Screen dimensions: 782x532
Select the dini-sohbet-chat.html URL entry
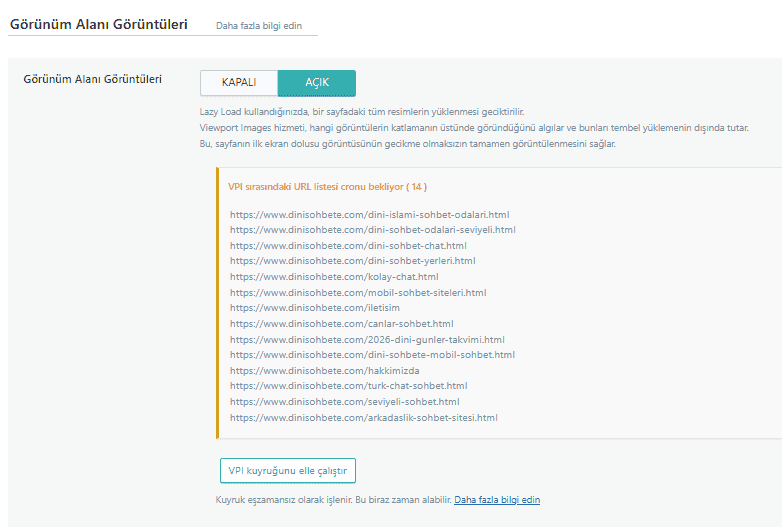(348, 245)
